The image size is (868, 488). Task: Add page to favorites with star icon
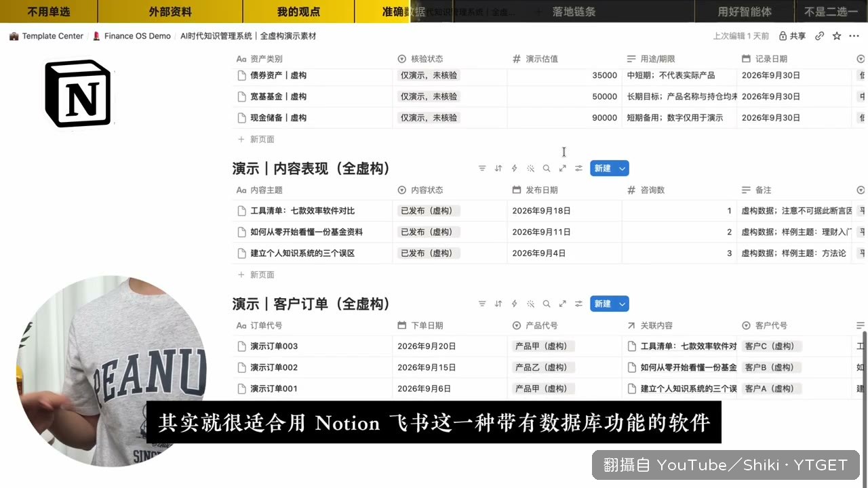pyautogui.click(x=837, y=36)
